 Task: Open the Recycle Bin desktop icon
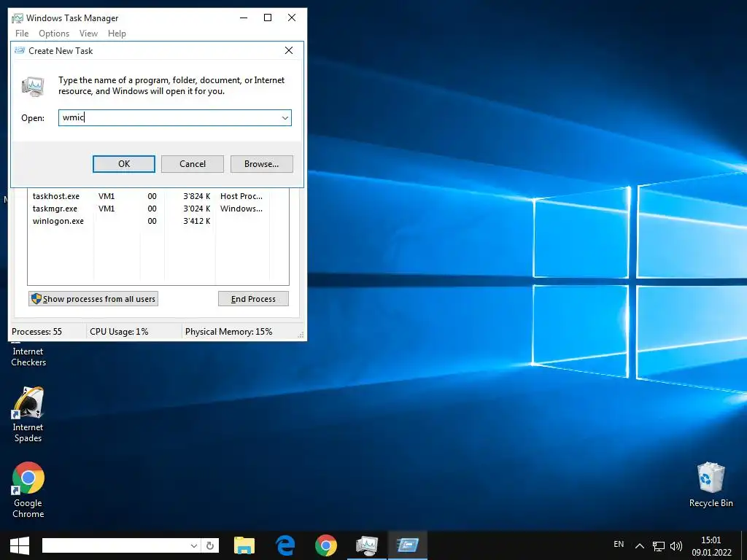click(711, 484)
